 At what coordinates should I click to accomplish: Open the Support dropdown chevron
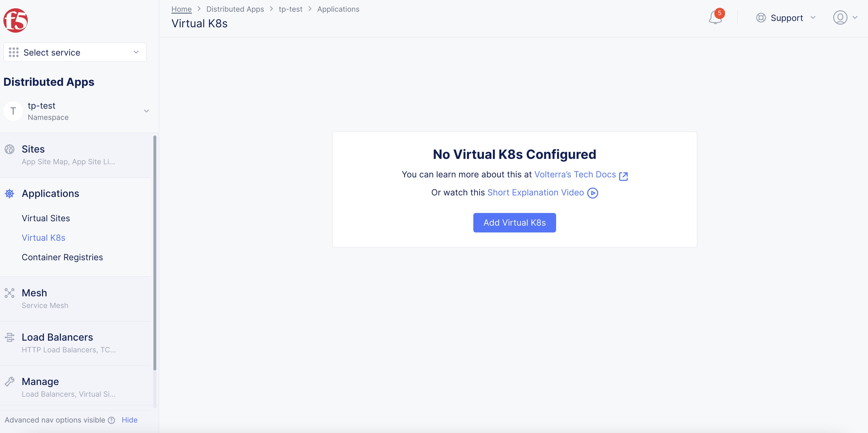click(813, 18)
